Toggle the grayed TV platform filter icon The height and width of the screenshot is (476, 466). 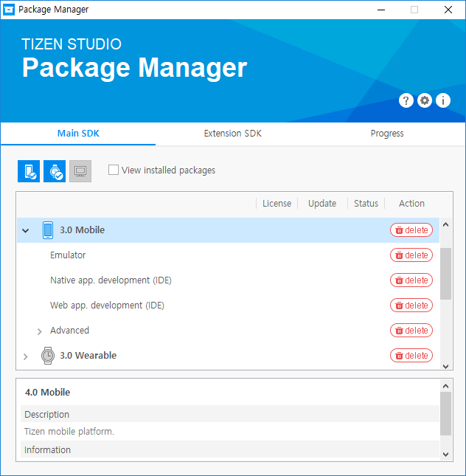pyautogui.click(x=80, y=171)
